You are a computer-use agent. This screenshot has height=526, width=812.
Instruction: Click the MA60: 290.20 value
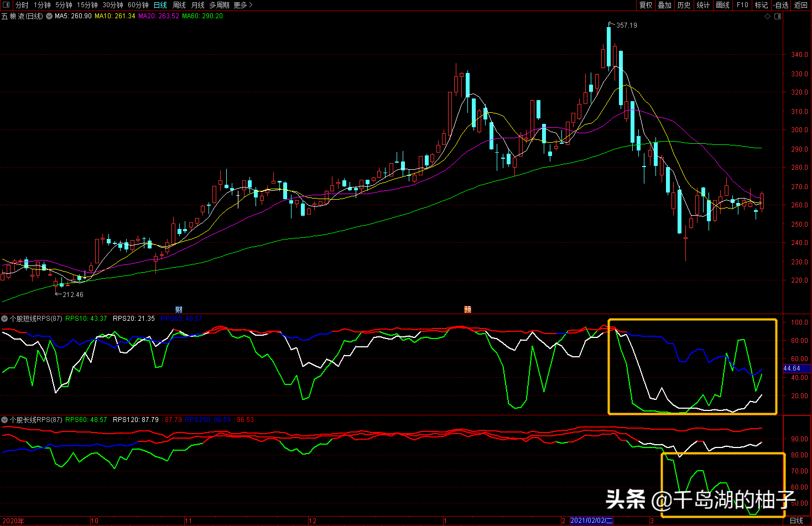coord(202,16)
